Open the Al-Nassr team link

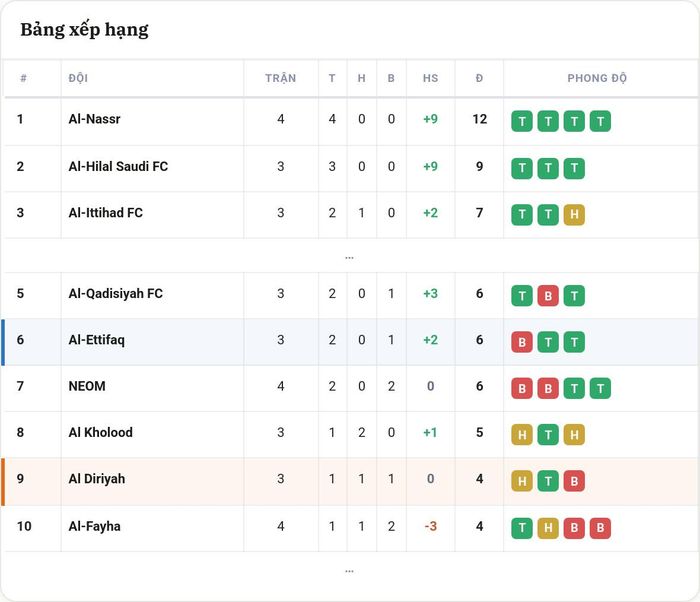94,119
